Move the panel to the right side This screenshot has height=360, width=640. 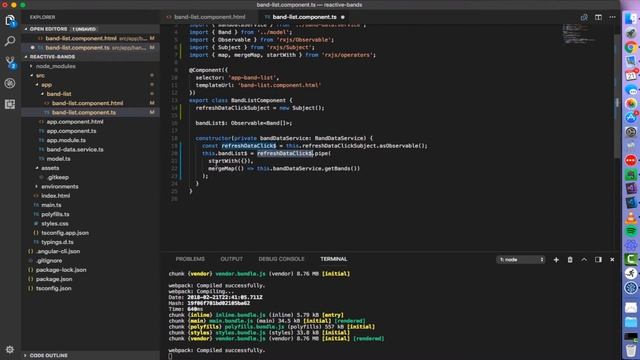point(598,260)
